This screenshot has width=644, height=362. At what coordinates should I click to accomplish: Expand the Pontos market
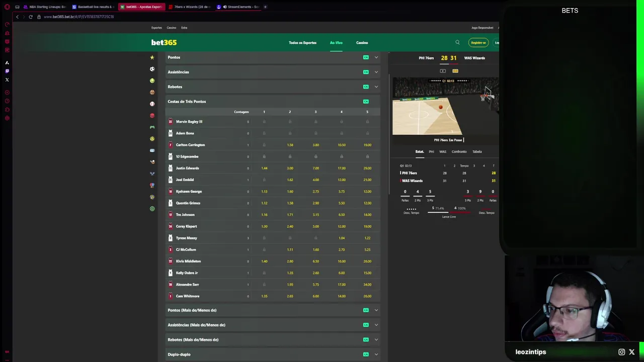click(272, 57)
